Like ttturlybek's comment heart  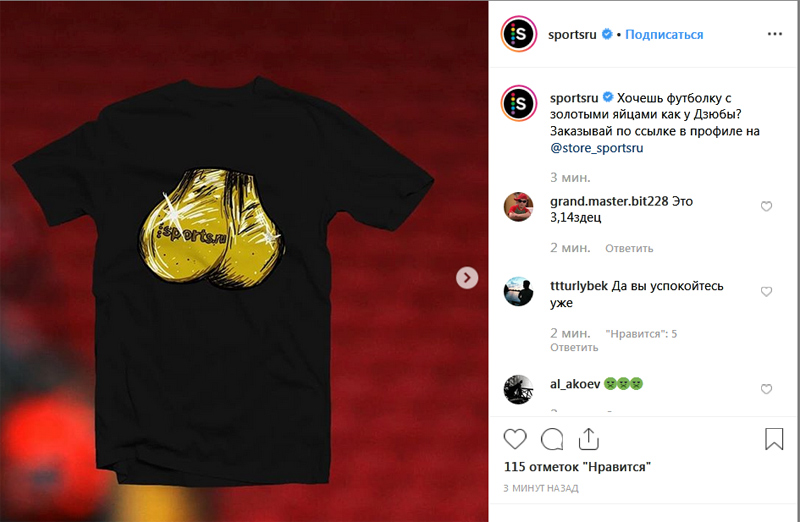[766, 291]
